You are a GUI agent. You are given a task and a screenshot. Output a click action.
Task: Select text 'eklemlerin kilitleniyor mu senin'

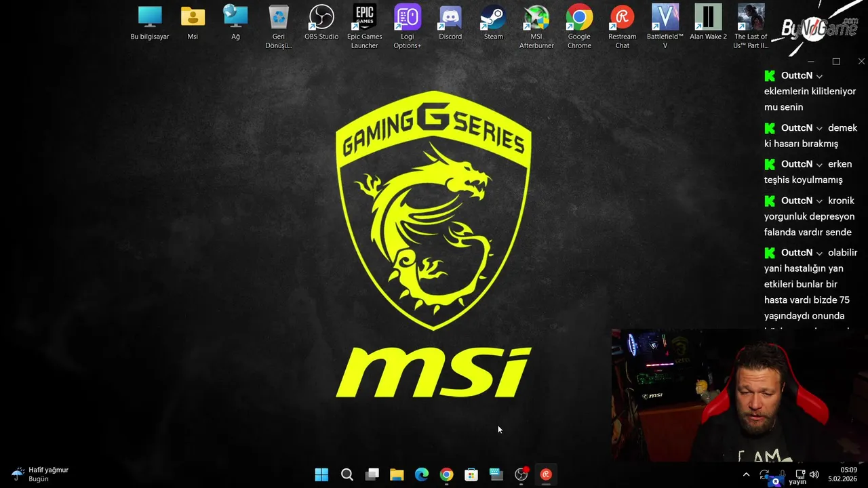[x=810, y=99]
